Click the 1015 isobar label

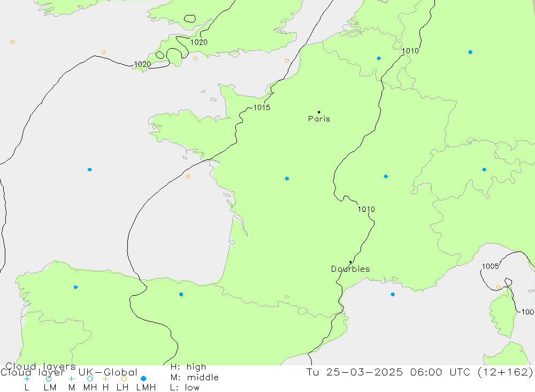(262, 107)
